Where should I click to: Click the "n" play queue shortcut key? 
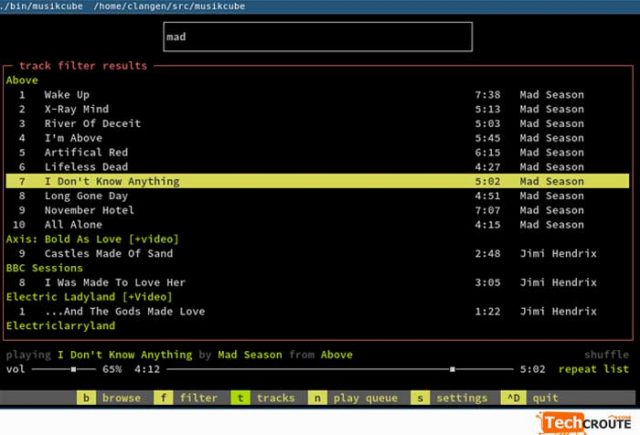tap(317, 398)
